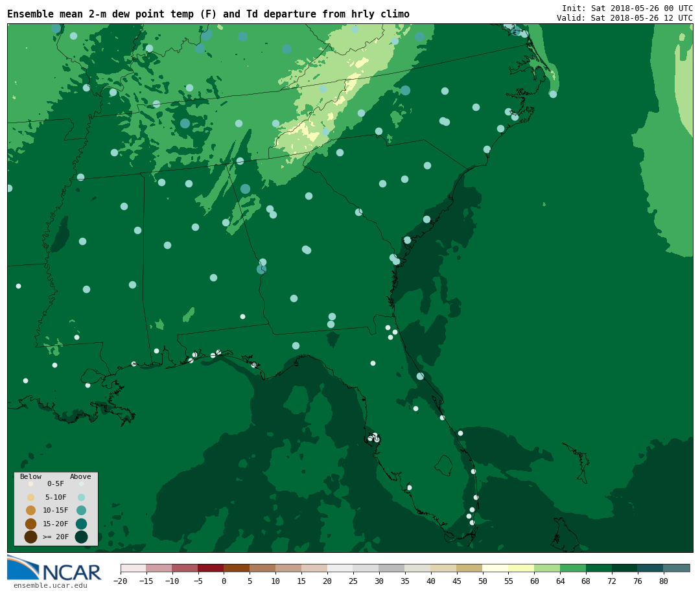Pick the brown colorbar segment from 0 to 5
Screen dimensions: 700x593
(237, 568)
